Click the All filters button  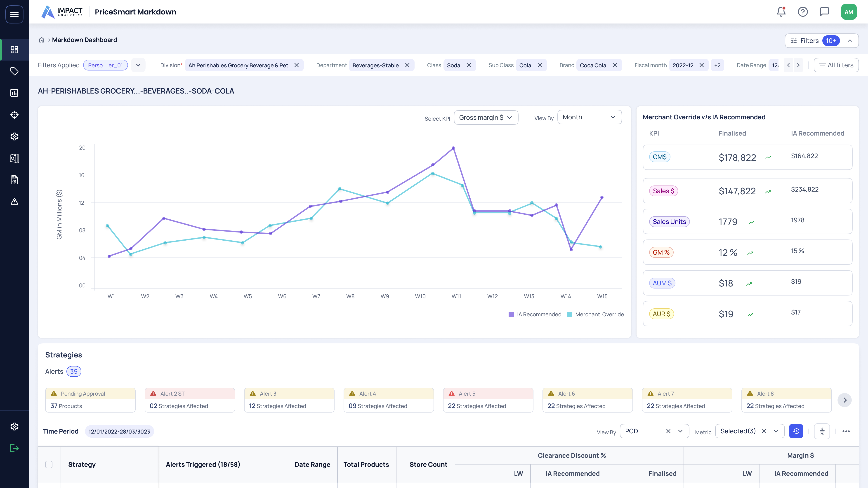pos(836,65)
